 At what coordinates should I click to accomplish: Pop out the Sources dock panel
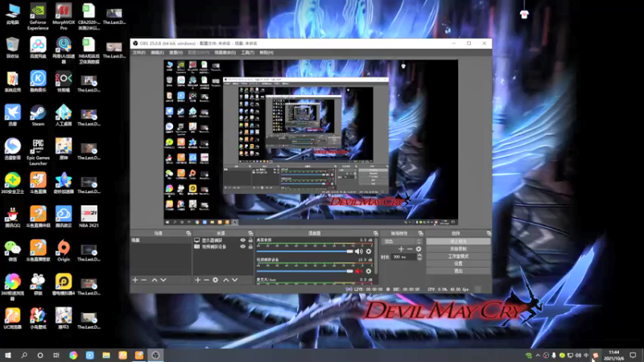[250, 233]
